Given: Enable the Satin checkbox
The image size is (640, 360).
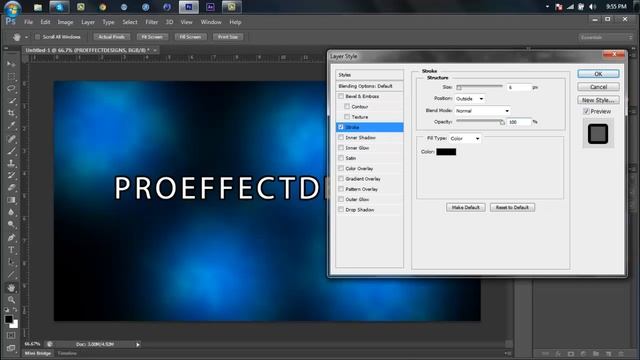Looking at the screenshot, I should point(341,158).
